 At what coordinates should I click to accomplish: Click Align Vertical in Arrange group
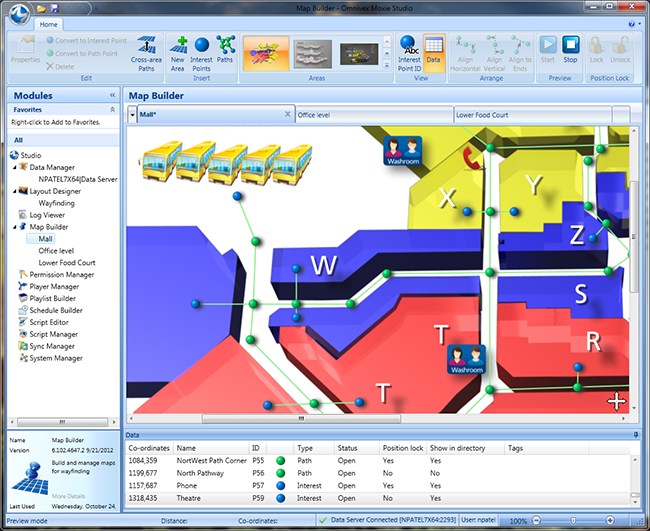[x=494, y=53]
